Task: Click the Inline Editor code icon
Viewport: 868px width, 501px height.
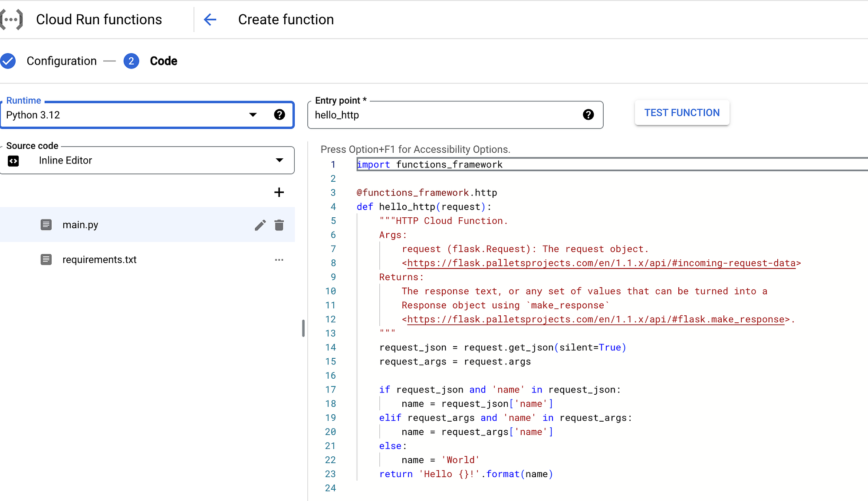Action: pos(13,160)
